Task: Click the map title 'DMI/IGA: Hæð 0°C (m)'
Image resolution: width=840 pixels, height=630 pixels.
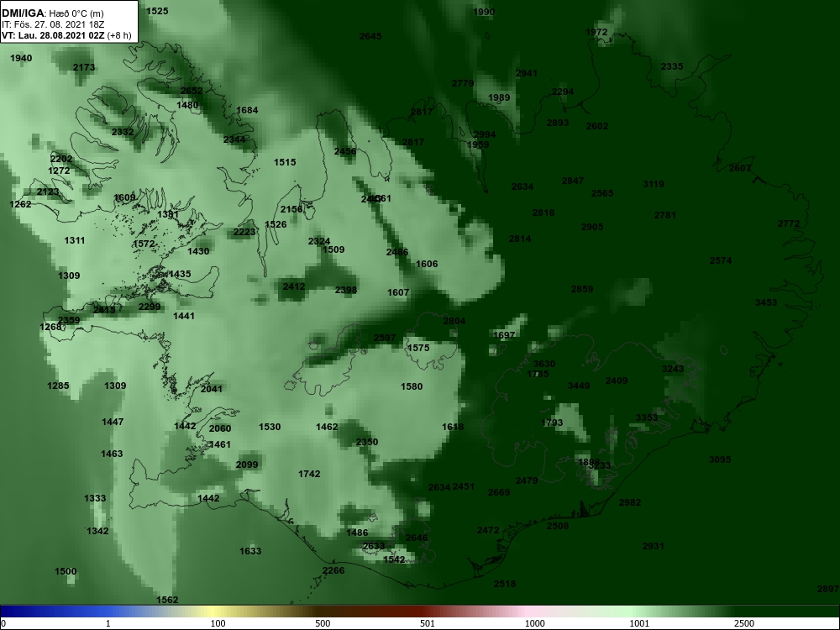Action: [x=52, y=13]
